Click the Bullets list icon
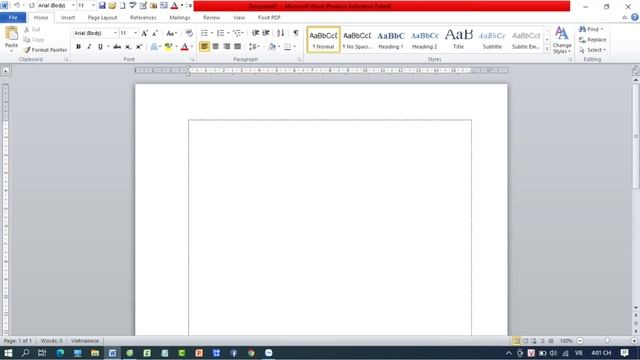The image size is (640, 360). (x=204, y=33)
